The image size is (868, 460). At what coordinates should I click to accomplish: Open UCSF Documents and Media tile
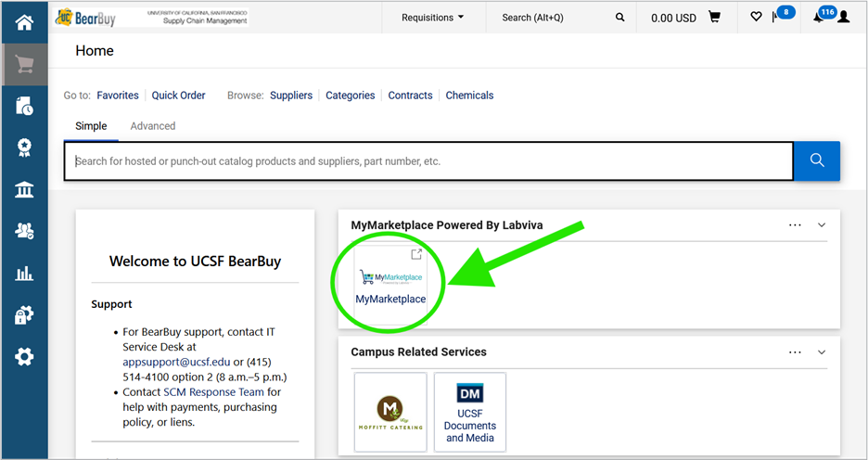[470, 412]
